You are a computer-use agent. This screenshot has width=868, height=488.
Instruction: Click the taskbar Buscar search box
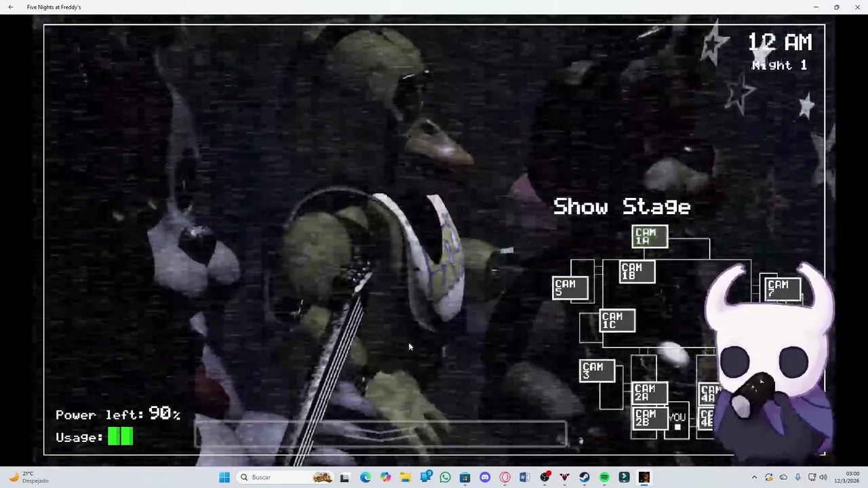pyautogui.click(x=286, y=477)
